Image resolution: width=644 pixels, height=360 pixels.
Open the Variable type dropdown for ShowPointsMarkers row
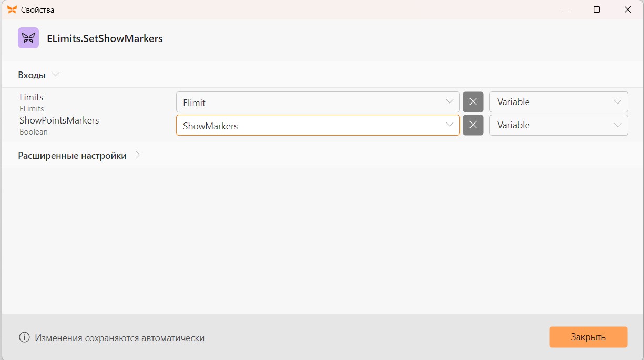tap(559, 125)
